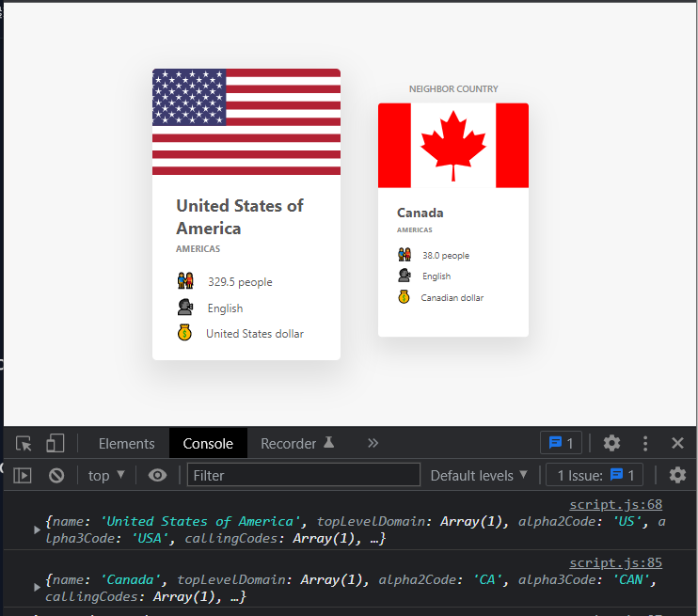
Task: Open the script.js:68 source link
Action: click(615, 504)
